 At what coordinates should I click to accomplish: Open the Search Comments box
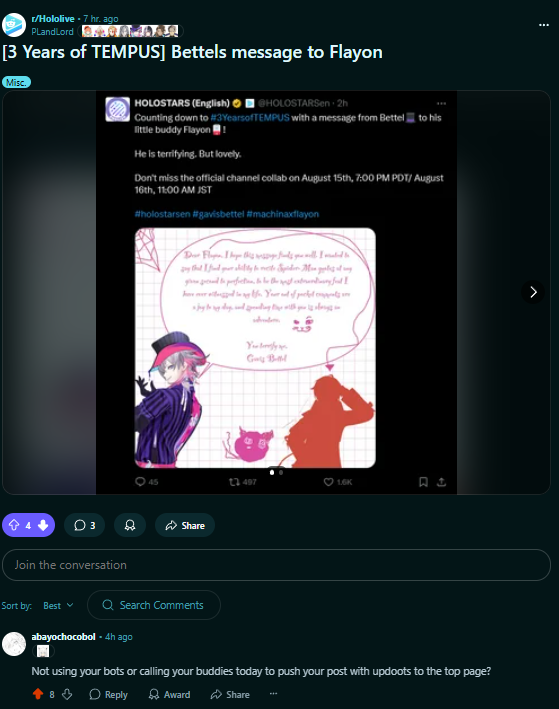click(x=154, y=605)
